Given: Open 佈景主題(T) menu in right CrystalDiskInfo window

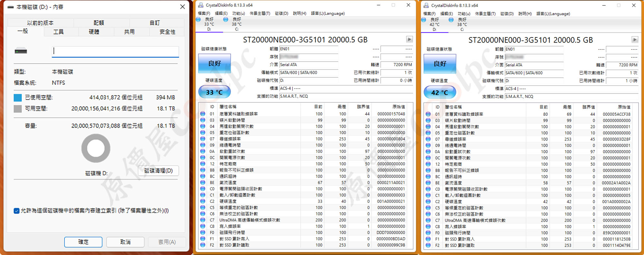Looking at the screenshot, I should click(x=485, y=14).
